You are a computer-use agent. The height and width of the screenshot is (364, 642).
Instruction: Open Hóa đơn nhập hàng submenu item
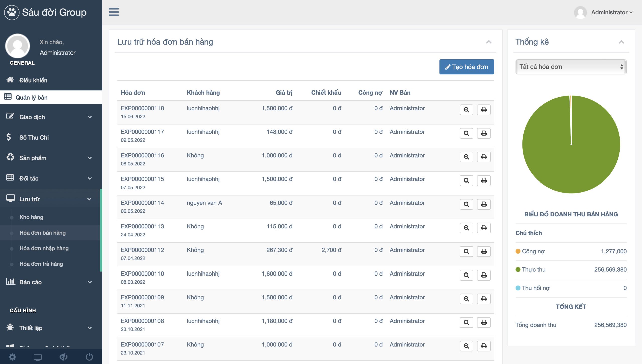(x=44, y=248)
